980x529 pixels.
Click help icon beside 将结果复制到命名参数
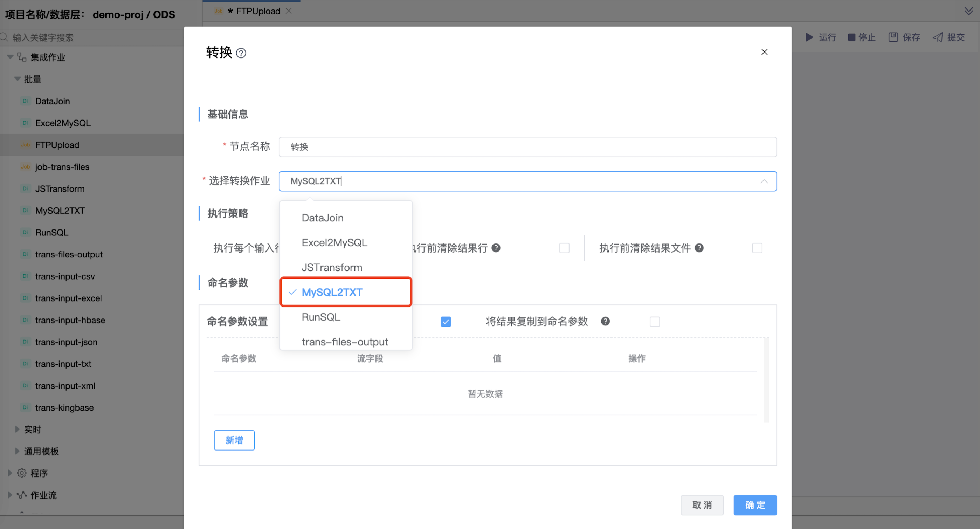coord(605,322)
